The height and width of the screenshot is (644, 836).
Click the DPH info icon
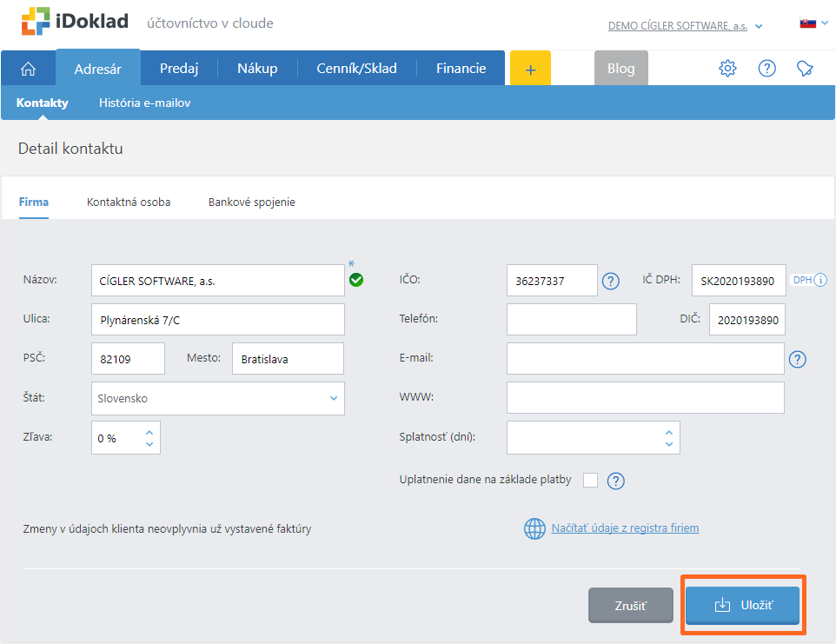pos(819,280)
